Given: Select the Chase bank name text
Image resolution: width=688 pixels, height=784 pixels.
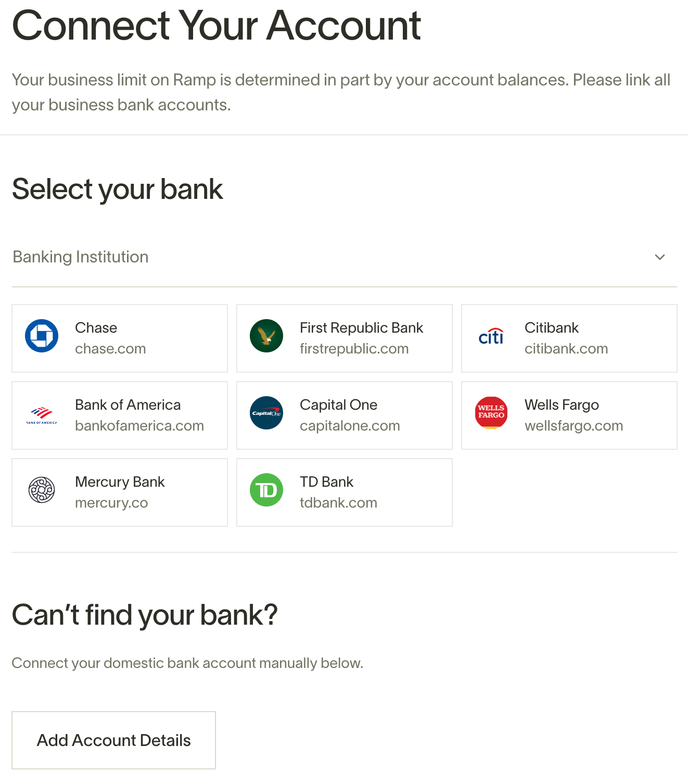Looking at the screenshot, I should tap(96, 327).
